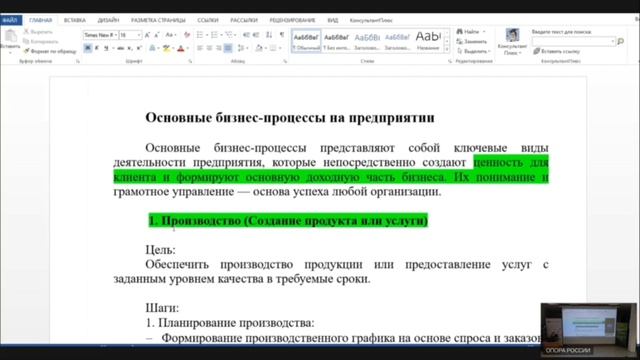Decrease paragraph indent

[246, 35]
